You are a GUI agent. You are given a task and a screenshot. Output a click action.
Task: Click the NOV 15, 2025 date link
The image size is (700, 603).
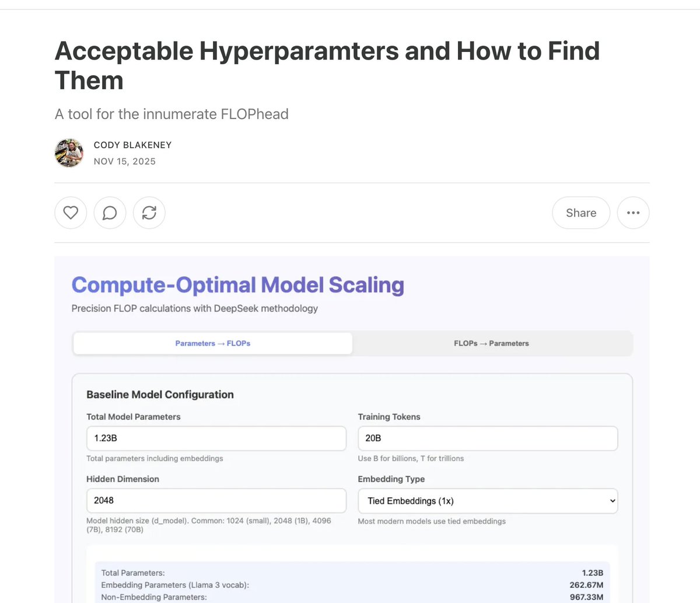click(125, 161)
